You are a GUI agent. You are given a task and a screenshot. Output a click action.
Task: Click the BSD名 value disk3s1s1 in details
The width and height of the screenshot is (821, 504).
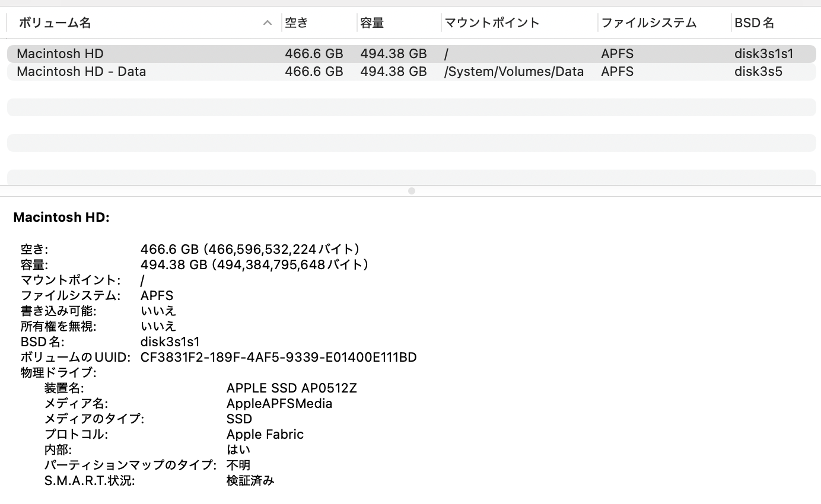tap(170, 342)
